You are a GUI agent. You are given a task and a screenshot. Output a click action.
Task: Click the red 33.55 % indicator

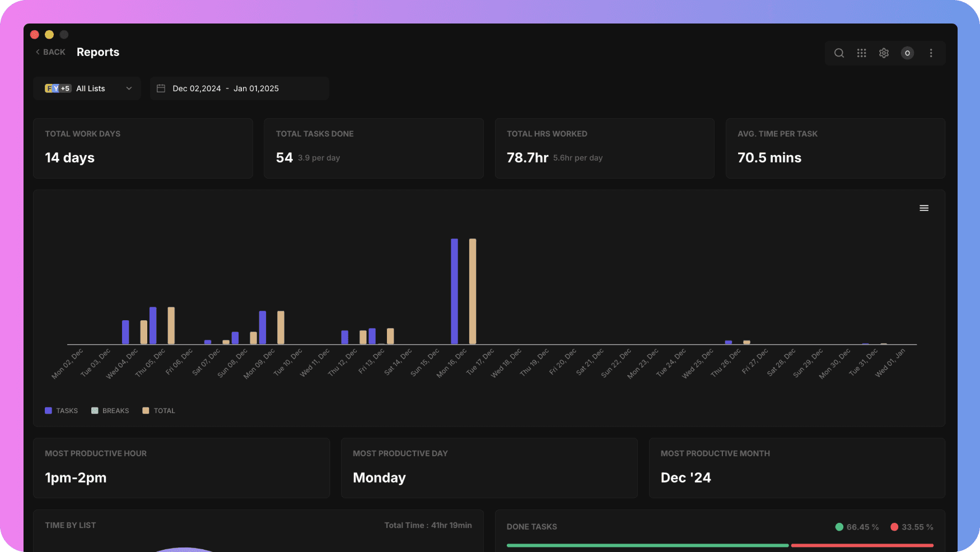click(912, 527)
